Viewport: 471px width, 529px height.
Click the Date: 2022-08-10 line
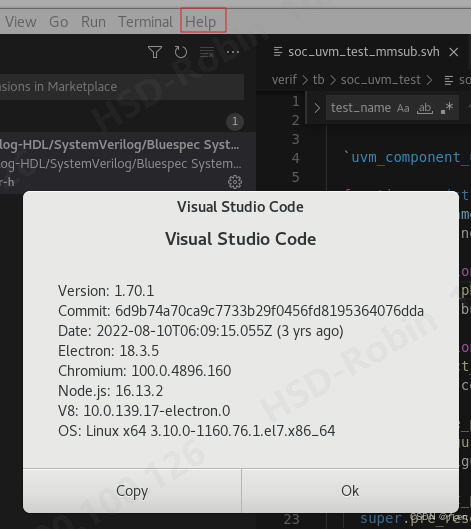tap(201, 331)
